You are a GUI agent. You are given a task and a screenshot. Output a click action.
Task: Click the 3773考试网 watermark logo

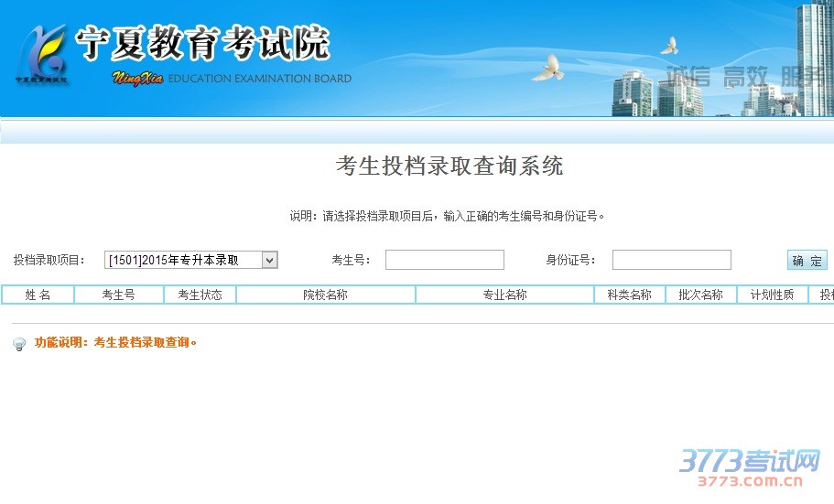[x=749, y=466]
